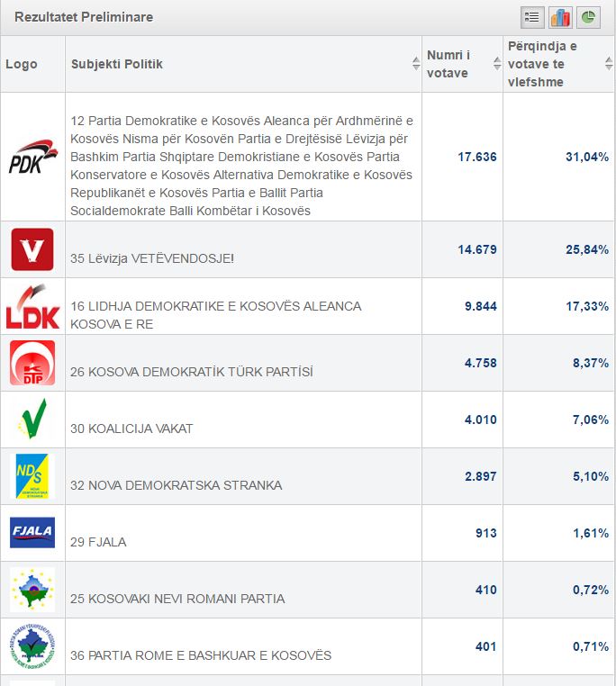Viewport: 616px width, 686px height.
Task: Click the Rezultatet Preliminare panel title
Action: (84, 17)
